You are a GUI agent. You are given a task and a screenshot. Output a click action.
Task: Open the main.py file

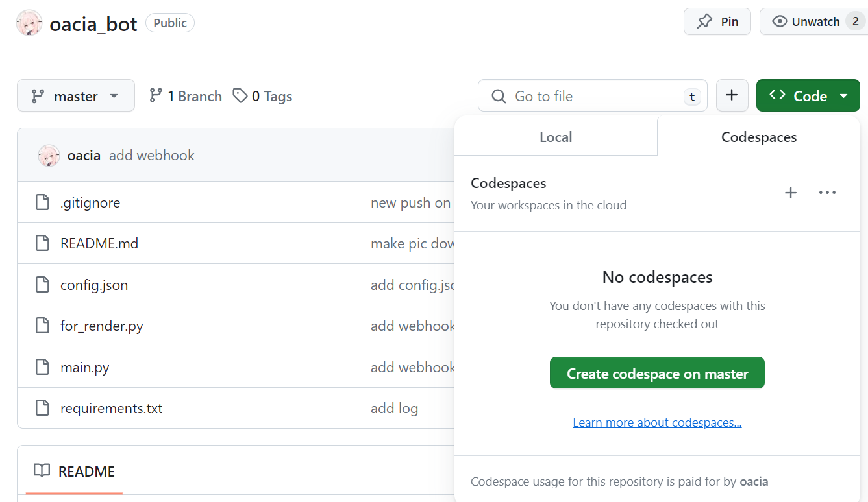pyautogui.click(x=84, y=367)
